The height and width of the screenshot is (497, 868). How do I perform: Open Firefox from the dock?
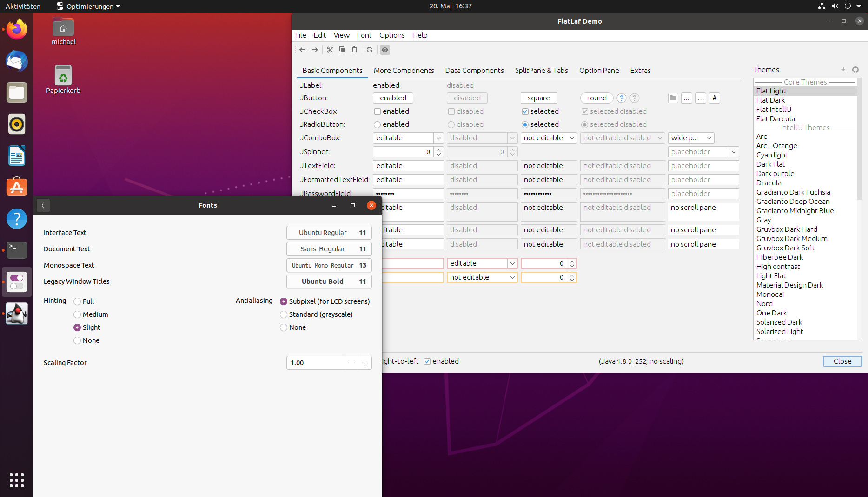(x=16, y=29)
